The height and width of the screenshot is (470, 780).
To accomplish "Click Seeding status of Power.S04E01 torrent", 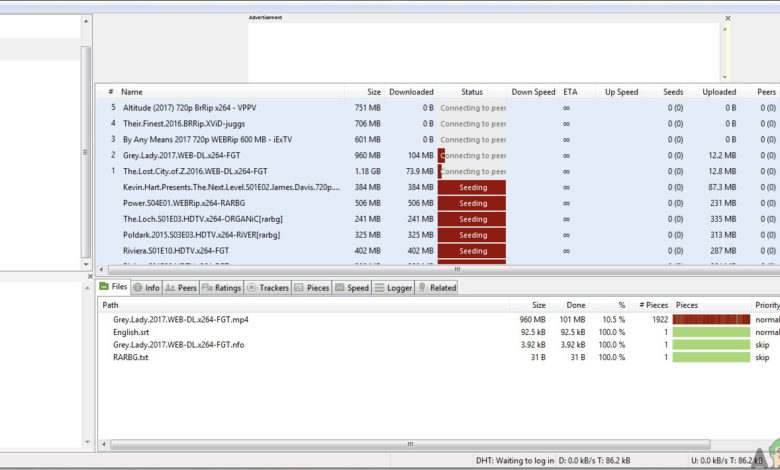I will tap(472, 203).
